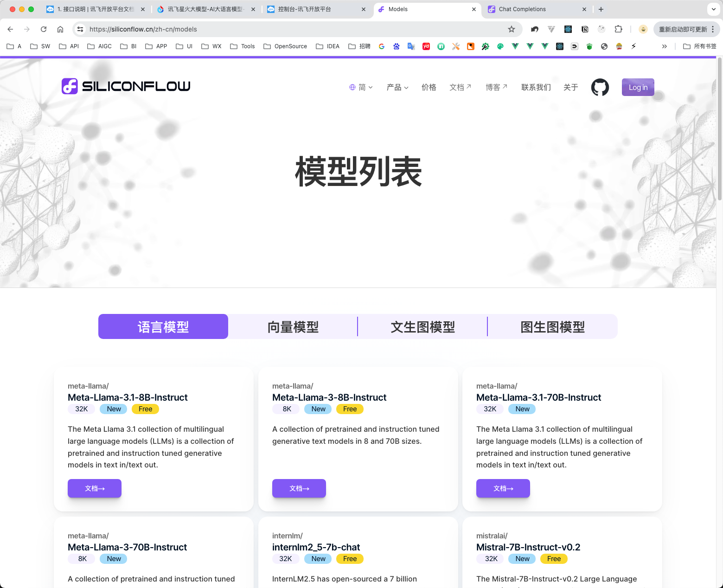This screenshot has height=588, width=723.
Task: Open the 价格 pricing page link
Action: pos(429,87)
